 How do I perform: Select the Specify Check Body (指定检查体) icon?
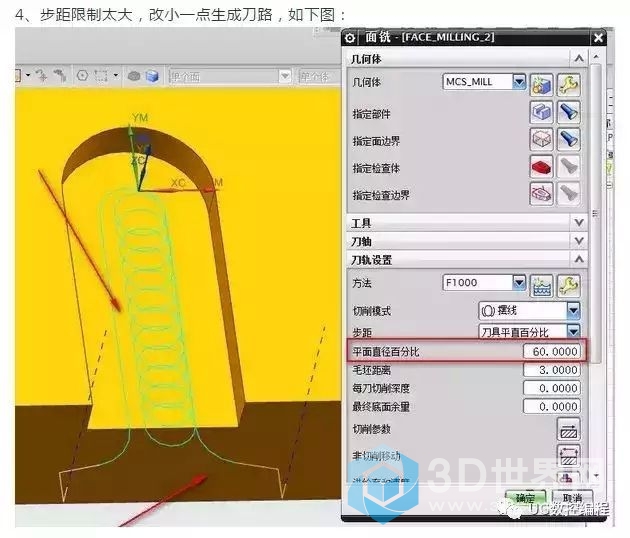[542, 166]
